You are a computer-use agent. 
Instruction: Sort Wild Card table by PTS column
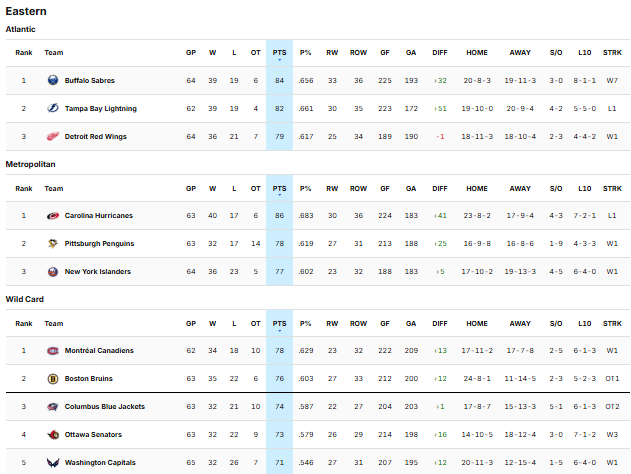pyautogui.click(x=279, y=323)
